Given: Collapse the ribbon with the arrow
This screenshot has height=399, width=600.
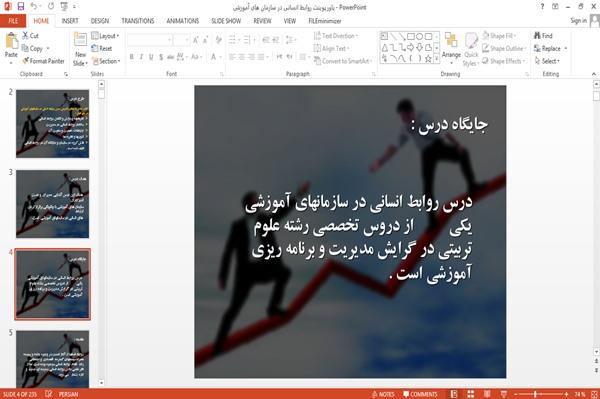Looking at the screenshot, I should (593, 74).
